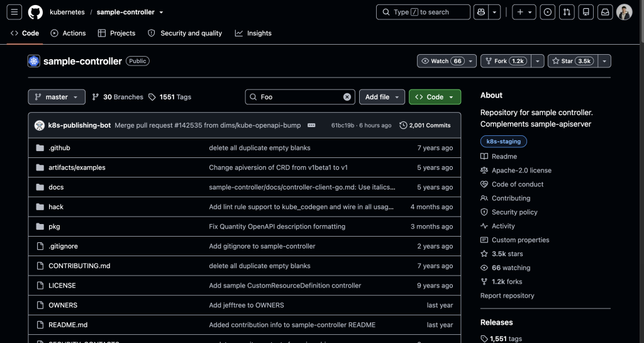This screenshot has height=343, width=644.
Task: Open the issues icon in header
Action: [548, 13]
